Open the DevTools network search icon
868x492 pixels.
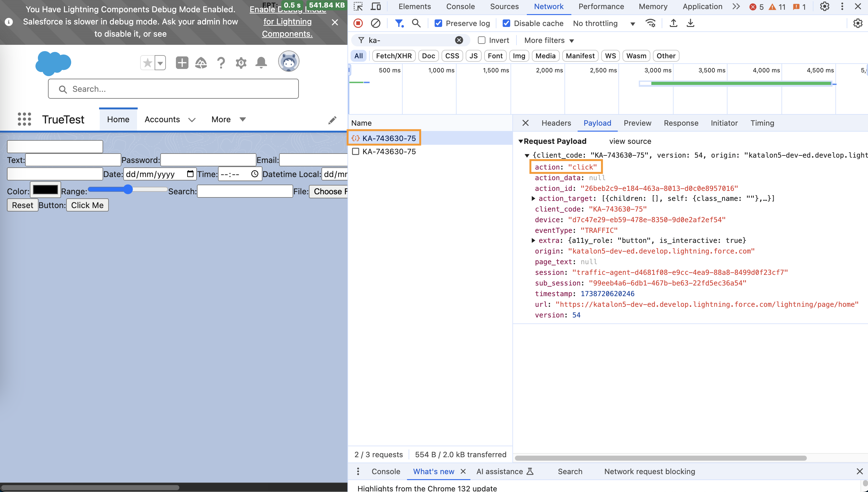point(416,23)
